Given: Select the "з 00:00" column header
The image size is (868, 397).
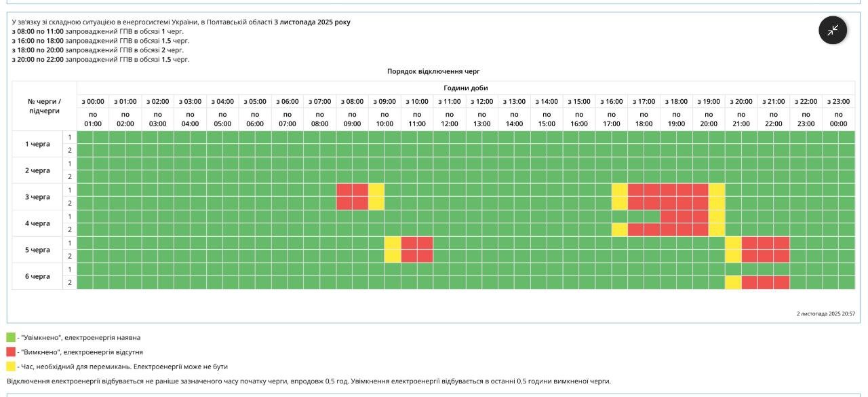Looking at the screenshot, I should point(93,101).
